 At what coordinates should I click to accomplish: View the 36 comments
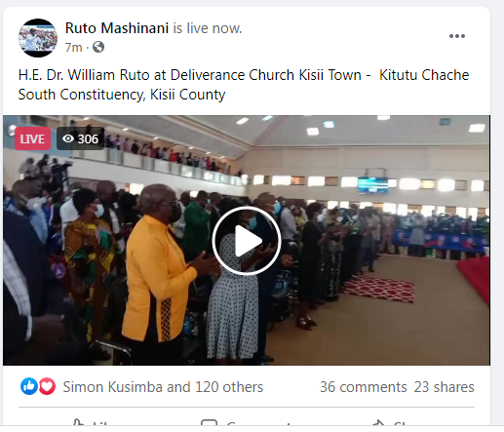[364, 387]
